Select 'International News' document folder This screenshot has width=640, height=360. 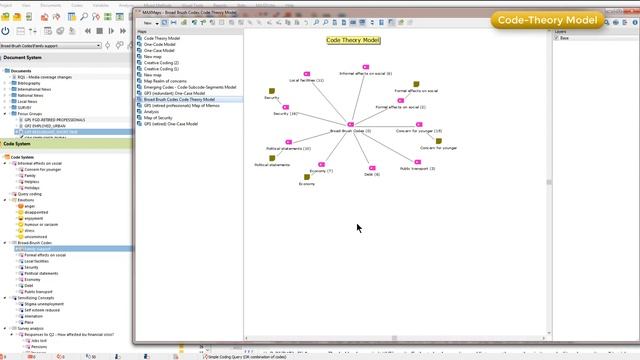tap(34, 89)
